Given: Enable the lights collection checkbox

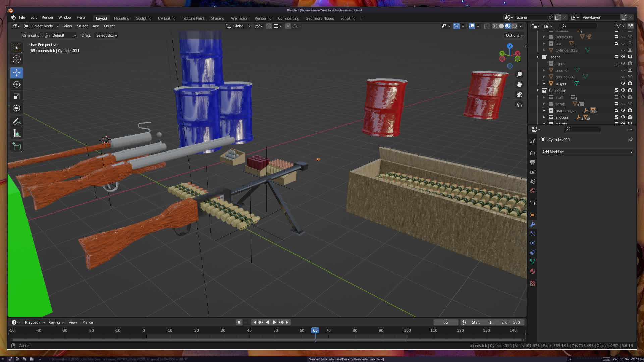Looking at the screenshot, I should [616, 63].
